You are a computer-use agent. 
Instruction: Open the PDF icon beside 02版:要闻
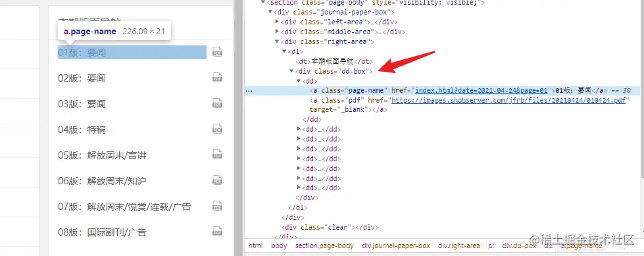[x=217, y=78]
